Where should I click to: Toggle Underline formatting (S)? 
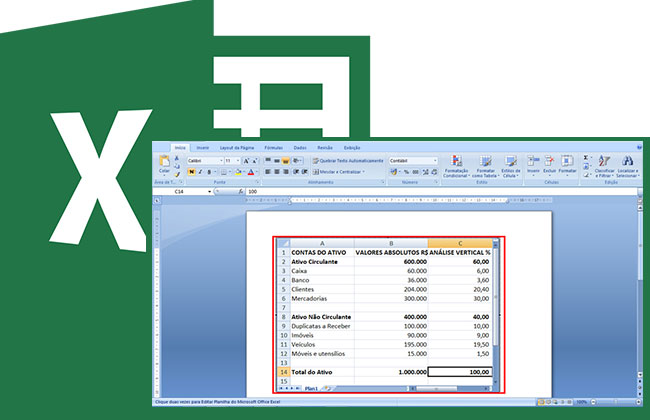(x=209, y=172)
